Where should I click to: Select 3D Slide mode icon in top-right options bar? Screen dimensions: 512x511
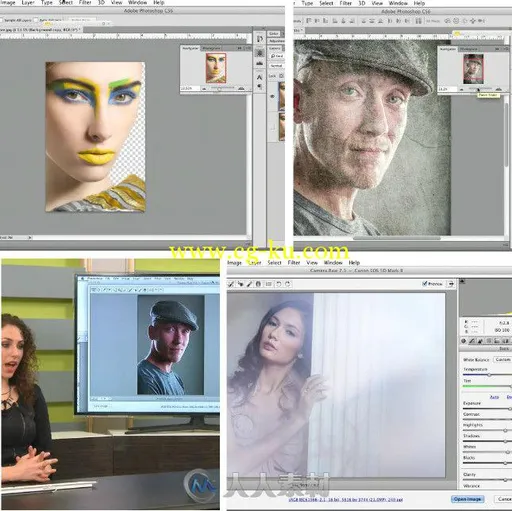473,21
